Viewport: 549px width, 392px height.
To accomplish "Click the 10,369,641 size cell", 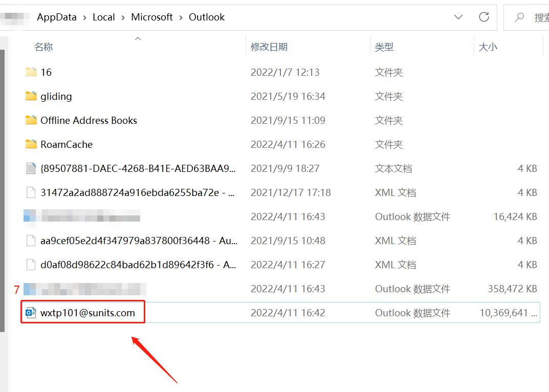I will tap(508, 313).
